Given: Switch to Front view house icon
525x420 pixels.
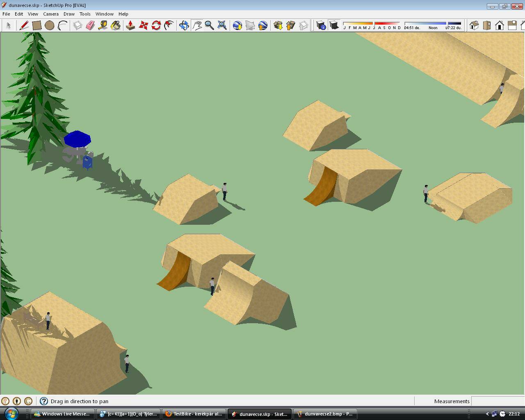Looking at the screenshot, I should (x=499, y=25).
